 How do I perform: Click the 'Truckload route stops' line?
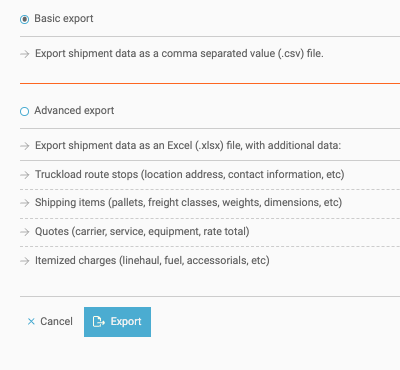[x=190, y=175]
